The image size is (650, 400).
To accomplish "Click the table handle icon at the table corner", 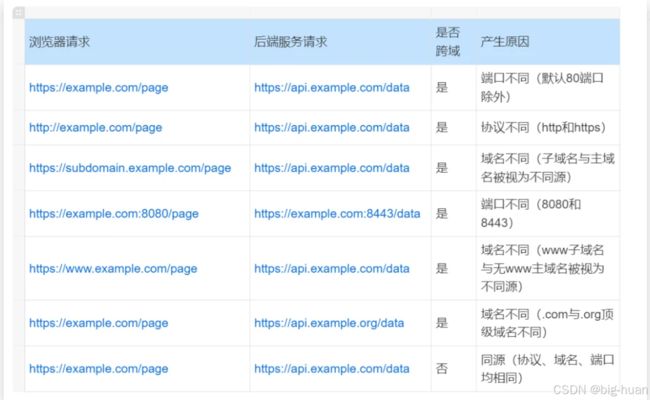I will coord(19,12).
